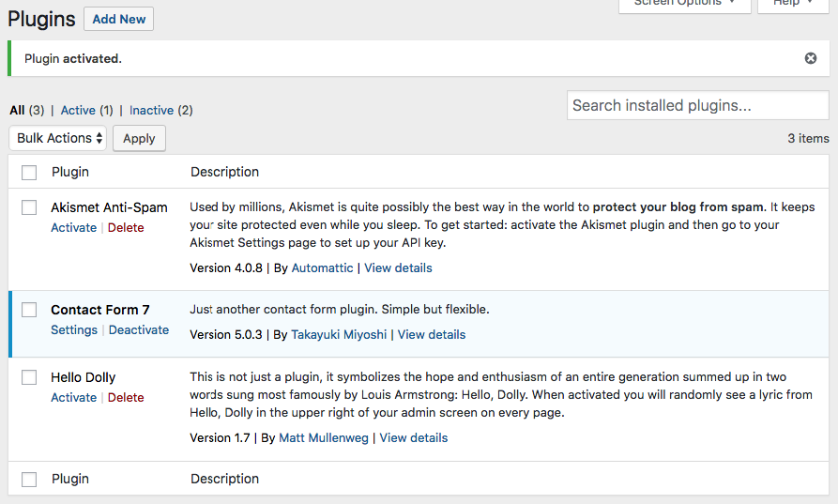Show All plugins filter
The width and height of the screenshot is (838, 504).
click(17, 110)
